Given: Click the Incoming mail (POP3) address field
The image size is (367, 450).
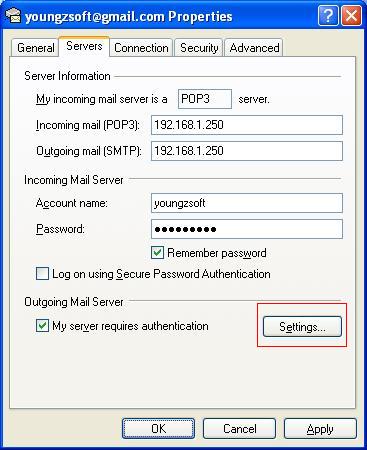Looking at the screenshot, I should [x=247, y=125].
